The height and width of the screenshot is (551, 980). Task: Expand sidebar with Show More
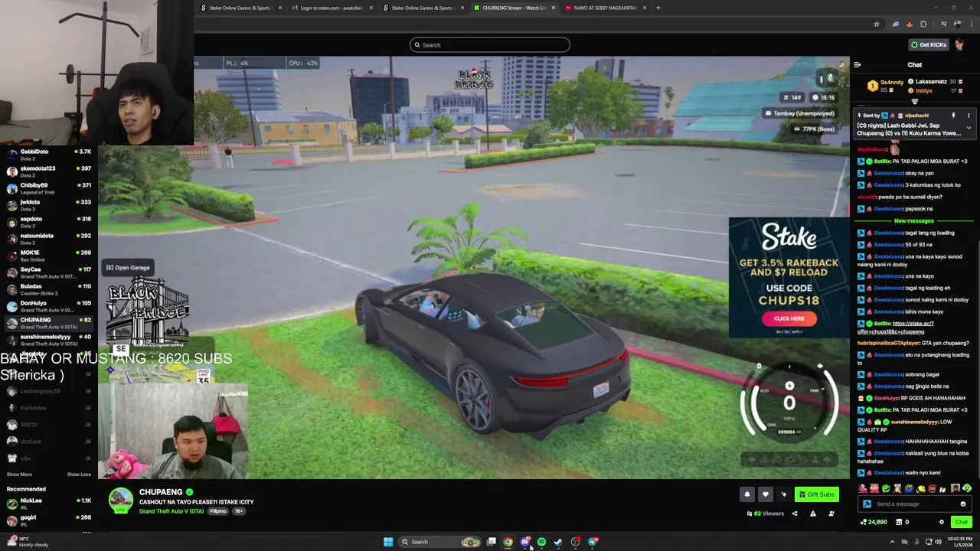[19, 474]
